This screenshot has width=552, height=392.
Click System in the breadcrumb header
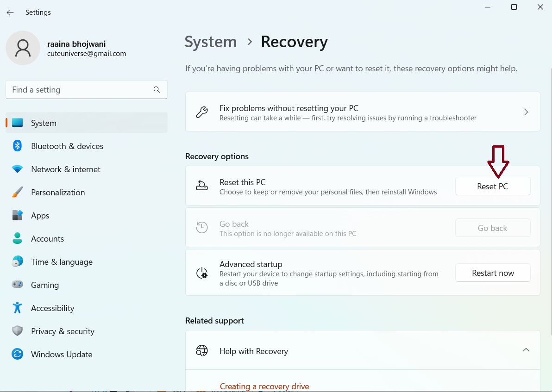click(211, 42)
